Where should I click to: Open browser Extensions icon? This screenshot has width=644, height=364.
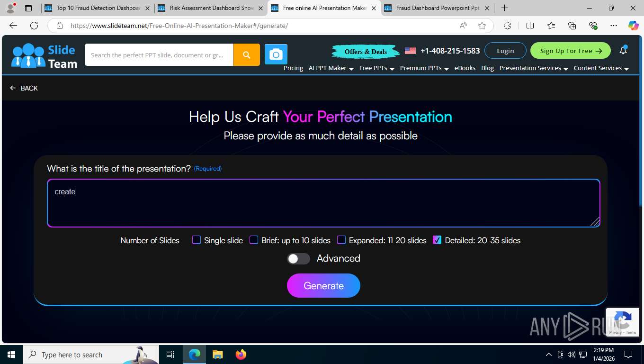(x=507, y=26)
